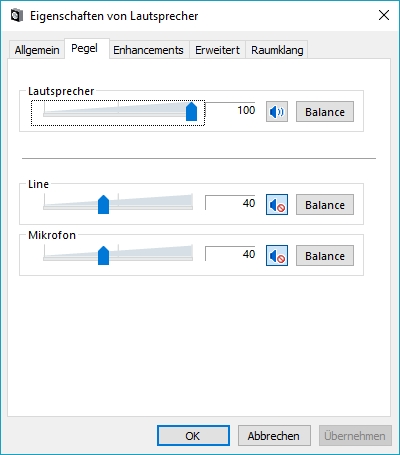The image size is (400, 455).
Task: Mute the Lautsprecher speaker icon button
Action: 277,112
